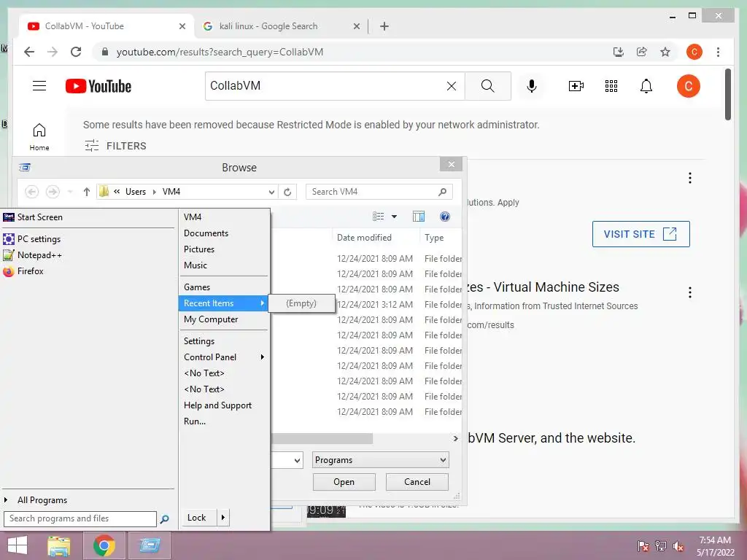
Task: Open a new Chrome tab
Action: click(384, 26)
